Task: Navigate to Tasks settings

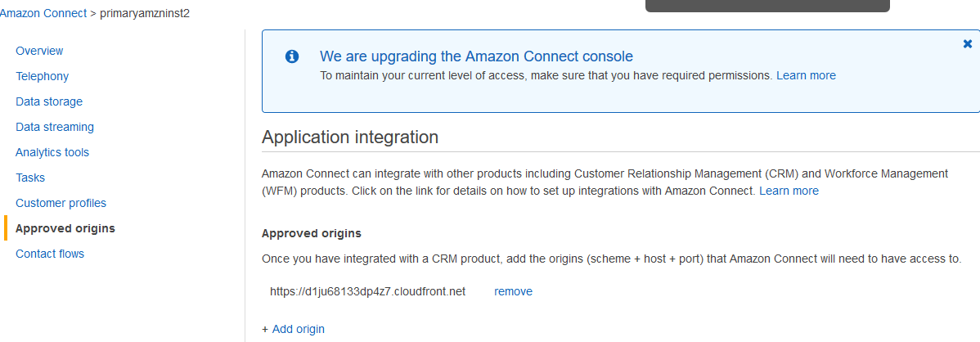Action: click(30, 178)
